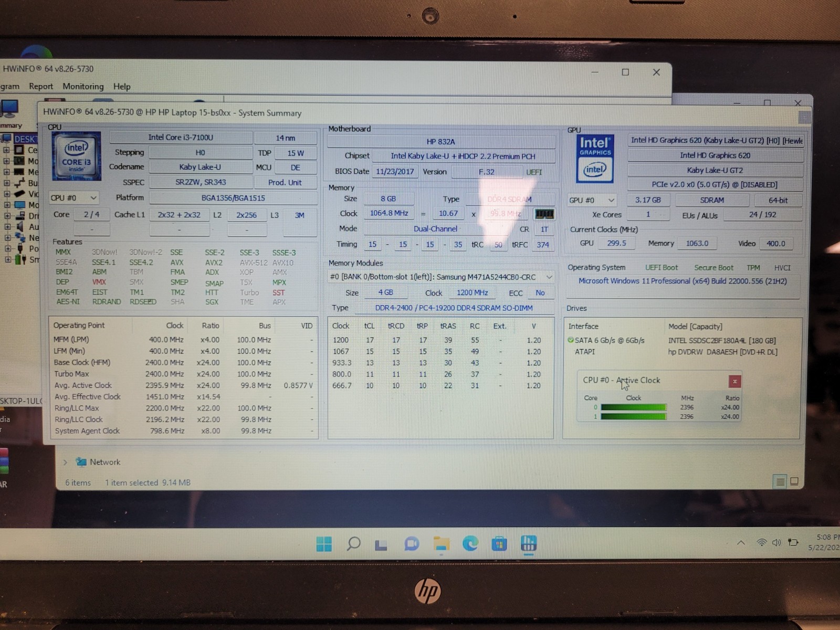Viewport: 840px width, 630px height.
Task: Select the ports plug tree icon
Action: (x=20, y=248)
